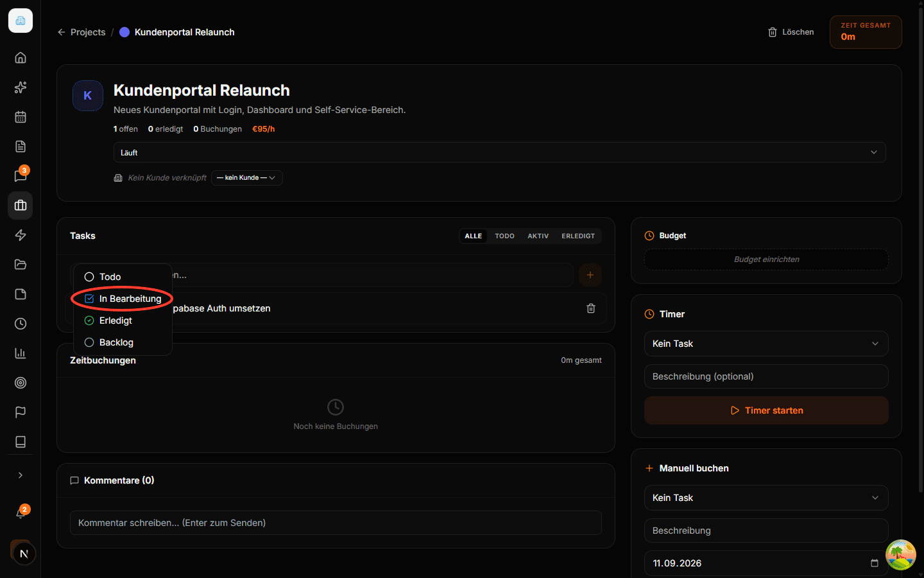Open the calendar icon in the sidebar

21,117
